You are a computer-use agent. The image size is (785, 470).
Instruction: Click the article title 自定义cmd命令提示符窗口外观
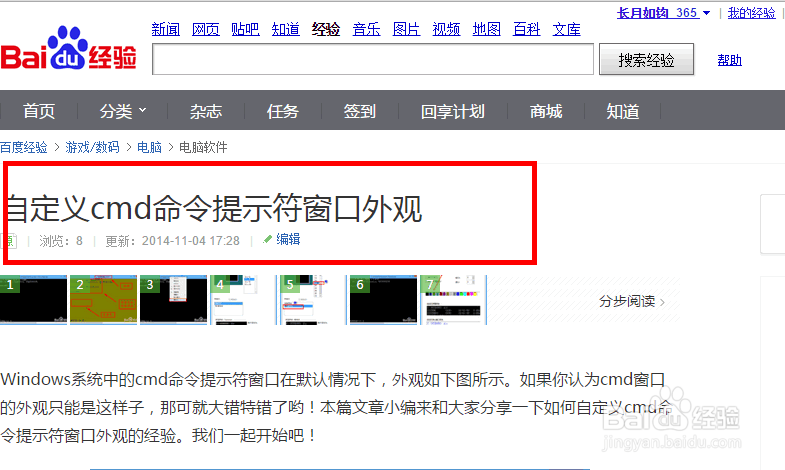tap(213, 209)
